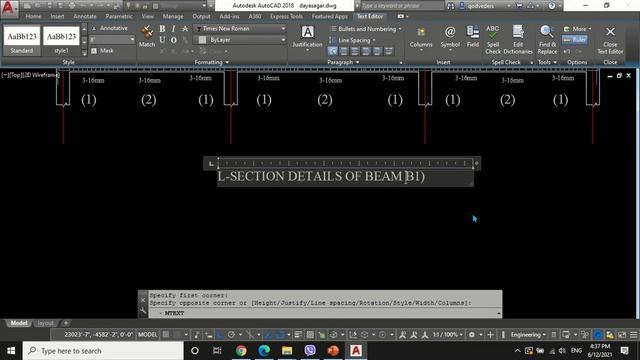640x360 pixels.
Task: Expand the More options dropdown
Action: pos(577,29)
